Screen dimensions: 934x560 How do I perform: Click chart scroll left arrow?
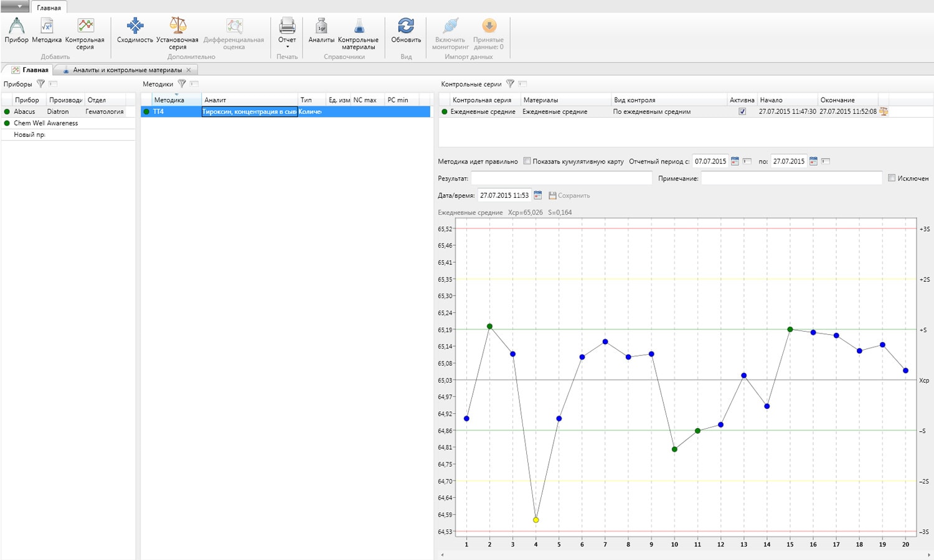point(443,554)
